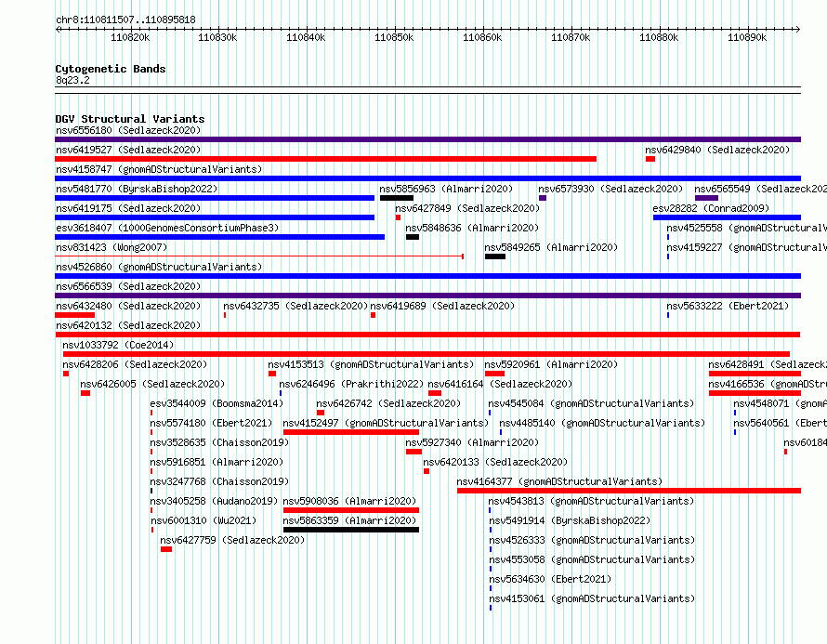The width and height of the screenshot is (827, 644).
Task: Click DGV Structural Variants track title
Action: click(130, 119)
